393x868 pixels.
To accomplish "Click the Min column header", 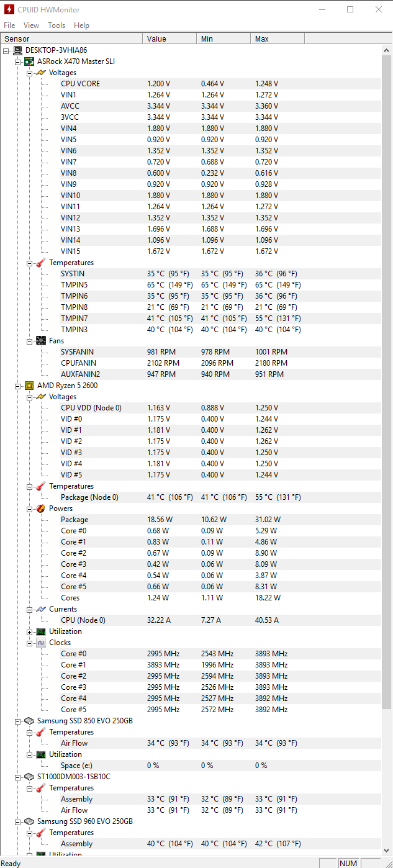I will [x=224, y=38].
